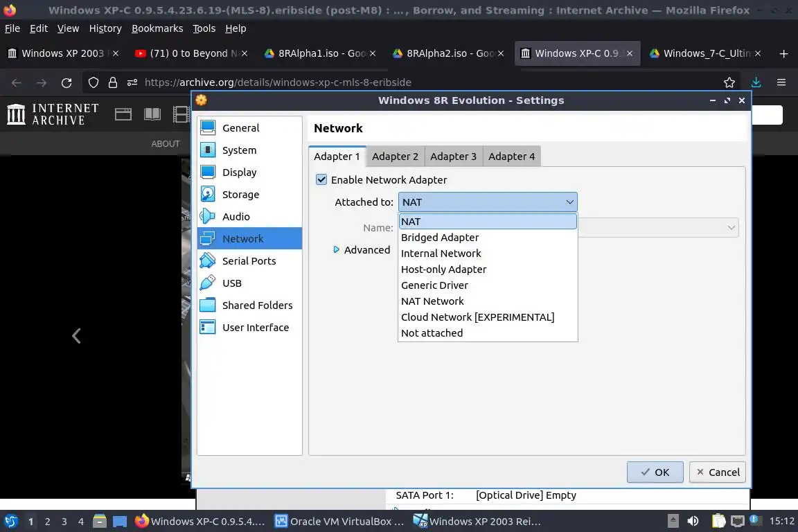
Task: Show previous carousel image arrow
Action: click(76, 336)
